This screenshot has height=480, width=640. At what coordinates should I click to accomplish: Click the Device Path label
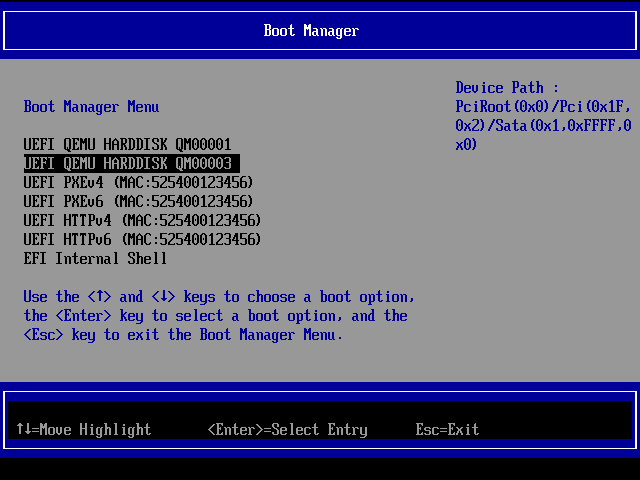507,88
